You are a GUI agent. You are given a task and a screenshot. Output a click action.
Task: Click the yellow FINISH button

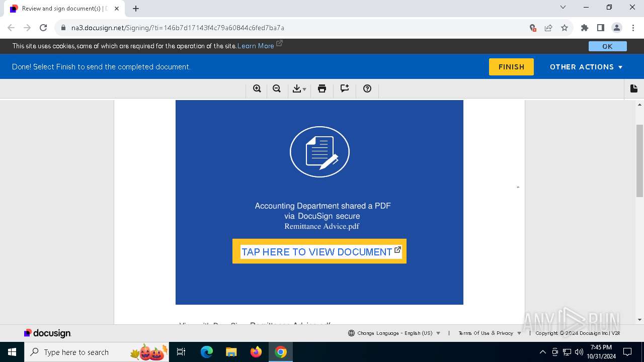511,67
